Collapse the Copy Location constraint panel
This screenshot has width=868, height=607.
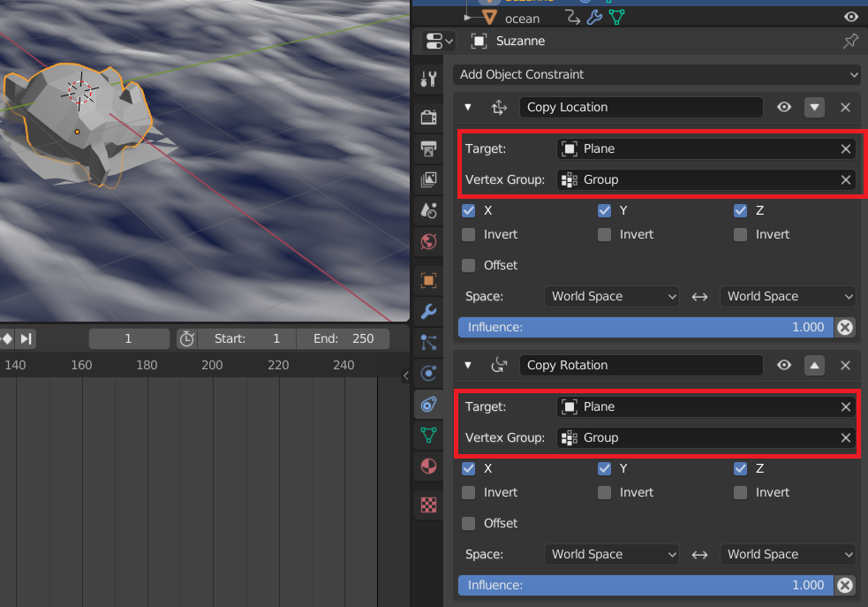point(468,107)
